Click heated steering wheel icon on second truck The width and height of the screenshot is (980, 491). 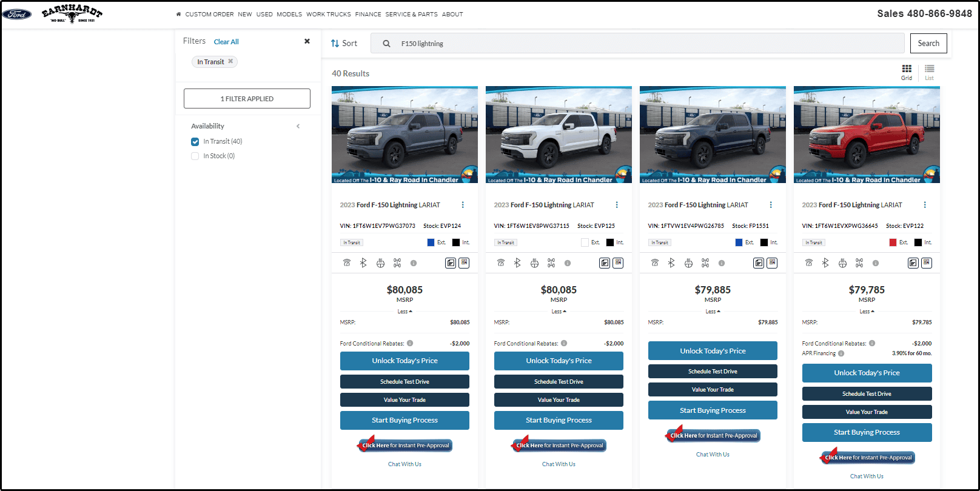(x=534, y=263)
